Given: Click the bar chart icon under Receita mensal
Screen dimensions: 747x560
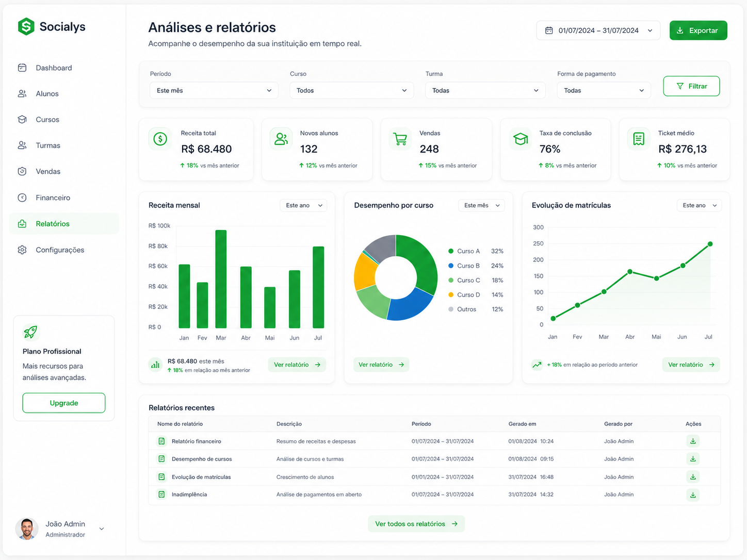Looking at the screenshot, I should point(155,365).
